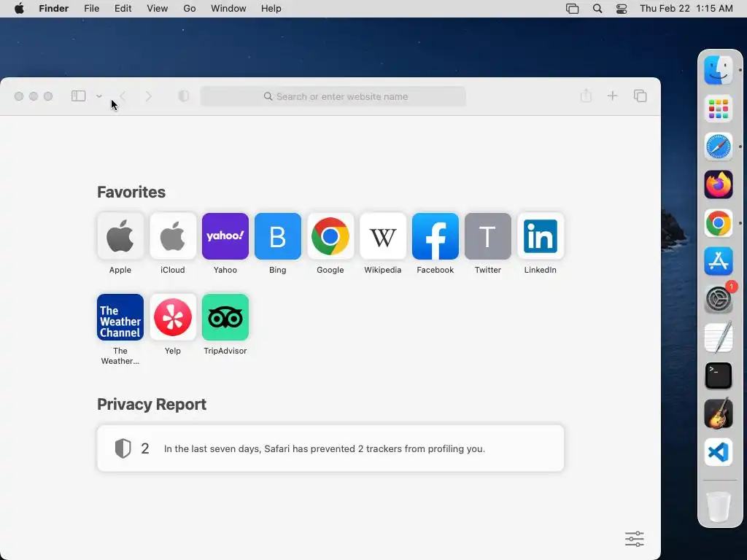Go forward with the forward arrow
Screen dimensions: 747x560
tap(149, 96)
